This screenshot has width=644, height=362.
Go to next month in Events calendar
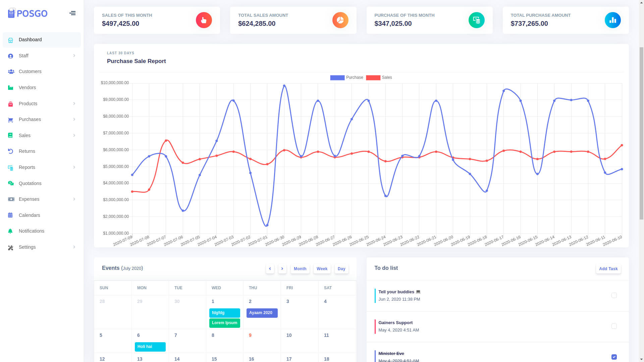(x=282, y=269)
